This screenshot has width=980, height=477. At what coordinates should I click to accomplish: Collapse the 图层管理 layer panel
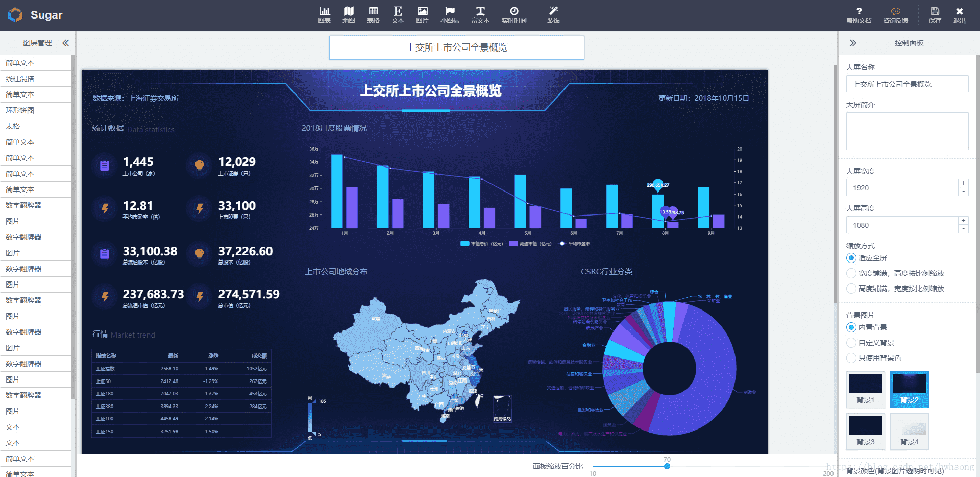[x=65, y=43]
